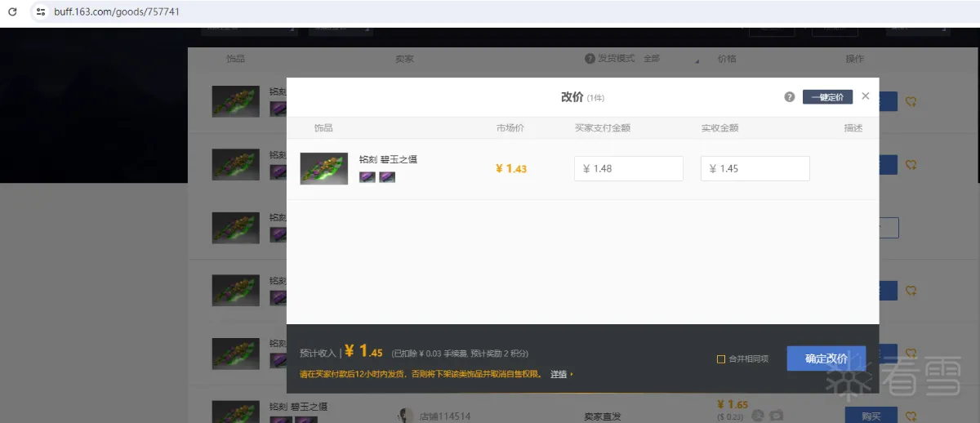The height and width of the screenshot is (423, 980).
Task: Close the 改价 dialog with the X
Action: [866, 96]
